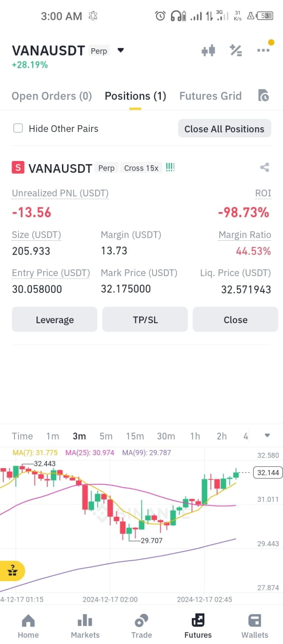Switch to Open Orders (0) tab
The image size is (283, 644).
[x=52, y=96]
